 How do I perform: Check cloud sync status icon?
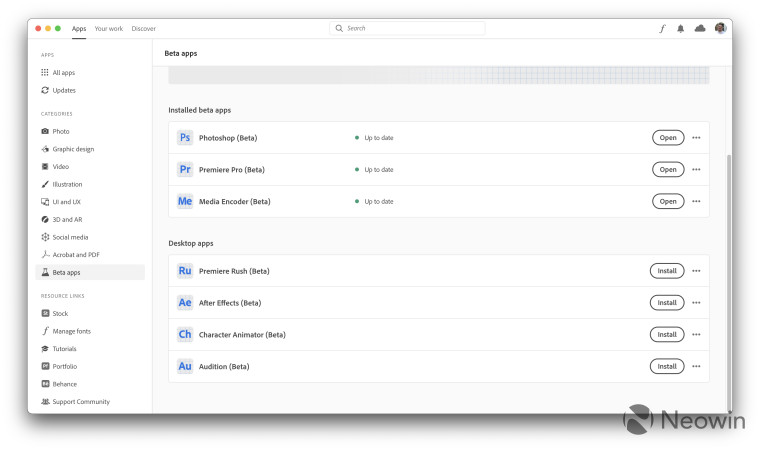tap(700, 29)
